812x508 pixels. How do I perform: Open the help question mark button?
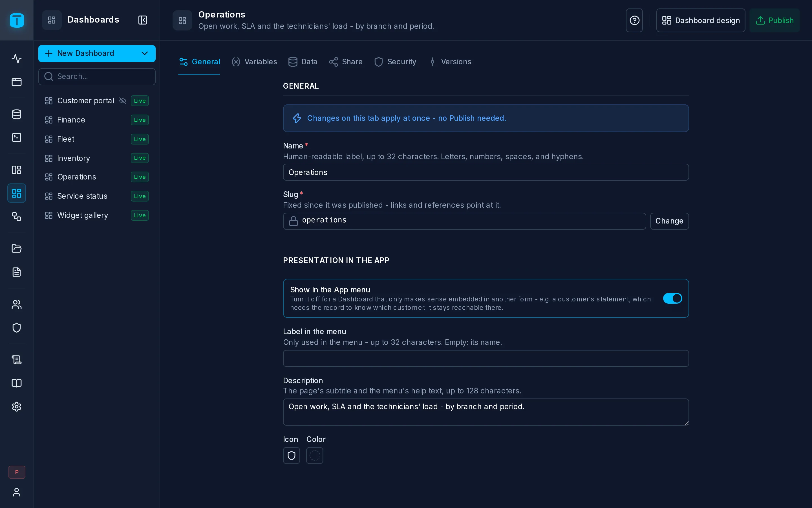[634, 21]
